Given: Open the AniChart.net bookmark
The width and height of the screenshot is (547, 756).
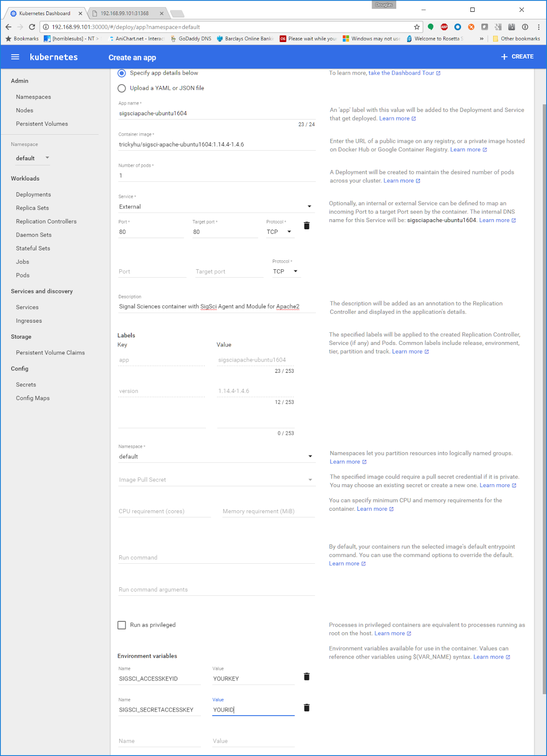Looking at the screenshot, I should tap(136, 39).
